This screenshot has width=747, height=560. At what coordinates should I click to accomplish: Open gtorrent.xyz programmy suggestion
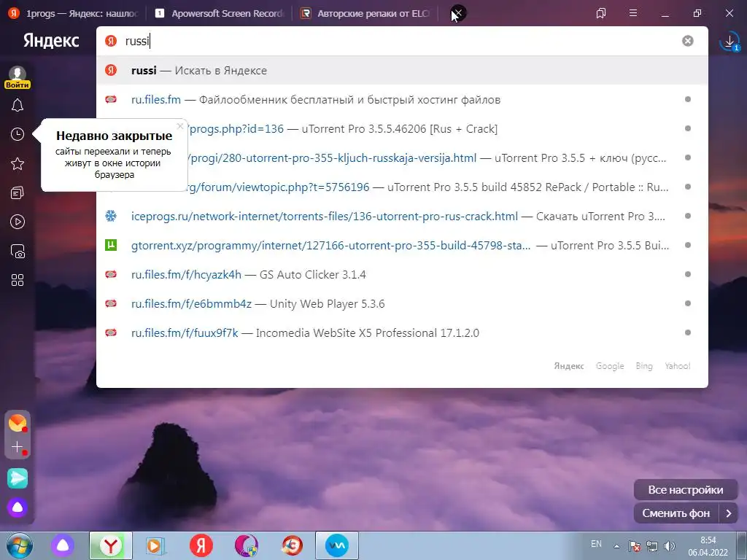pos(402,245)
